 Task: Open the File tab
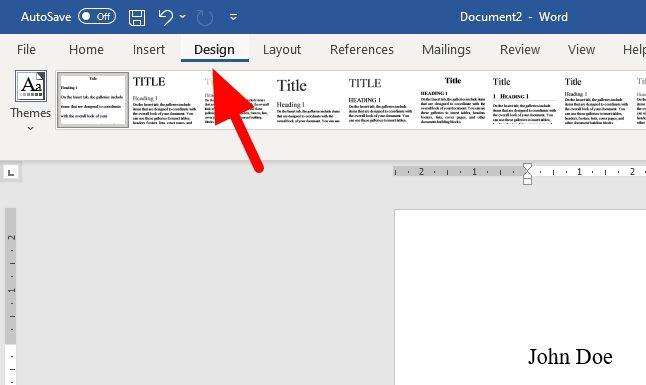click(26, 49)
